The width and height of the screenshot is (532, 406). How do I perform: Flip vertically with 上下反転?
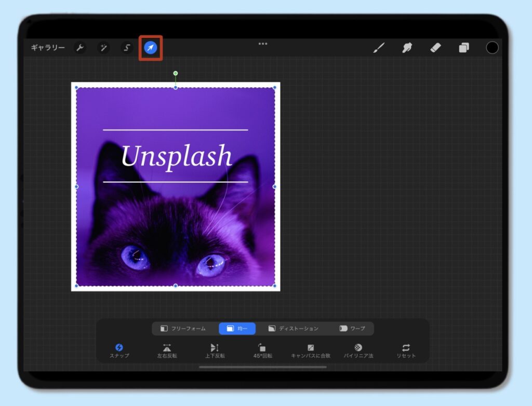[215, 351]
